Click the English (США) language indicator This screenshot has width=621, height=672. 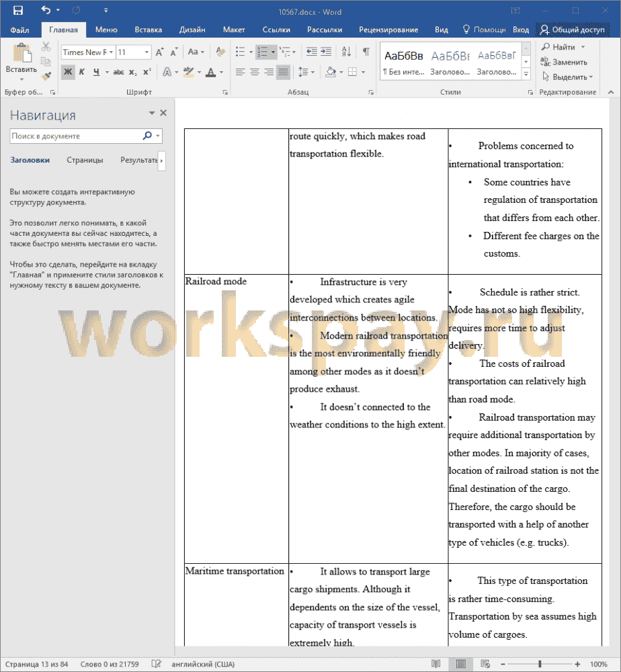203,664
